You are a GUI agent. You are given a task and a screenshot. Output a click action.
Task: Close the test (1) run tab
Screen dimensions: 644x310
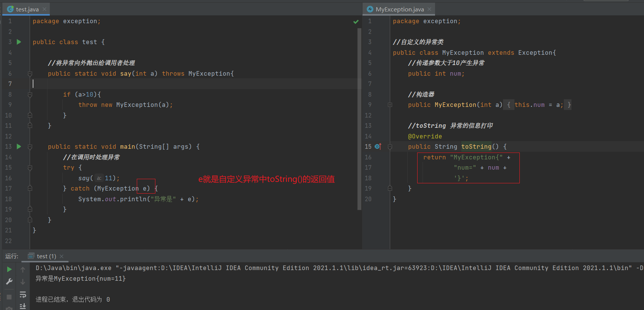(62, 256)
